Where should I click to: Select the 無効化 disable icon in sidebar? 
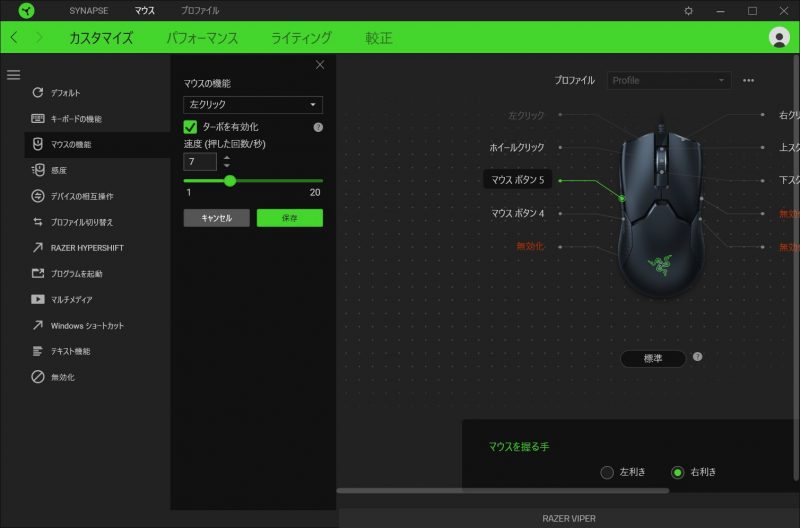click(38, 377)
